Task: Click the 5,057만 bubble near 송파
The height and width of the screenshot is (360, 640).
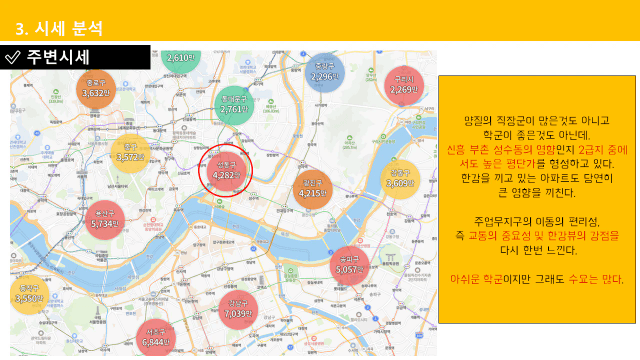Action: tap(349, 265)
